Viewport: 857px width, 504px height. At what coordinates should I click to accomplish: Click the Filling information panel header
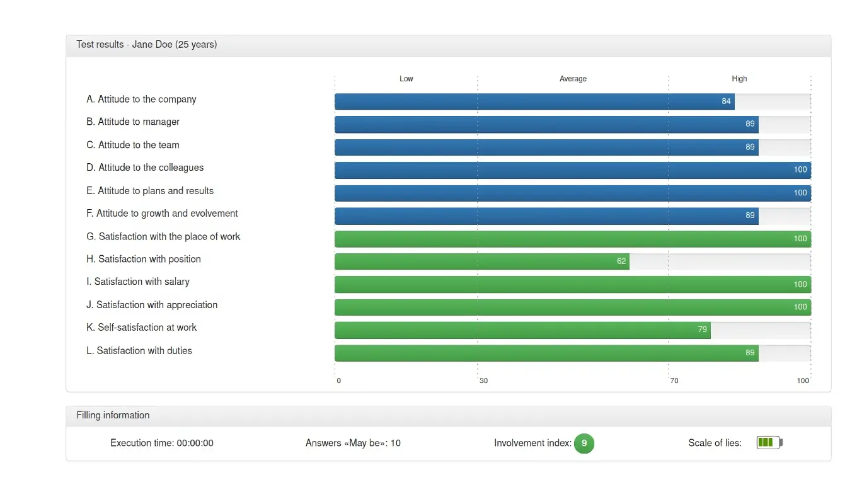click(x=448, y=416)
